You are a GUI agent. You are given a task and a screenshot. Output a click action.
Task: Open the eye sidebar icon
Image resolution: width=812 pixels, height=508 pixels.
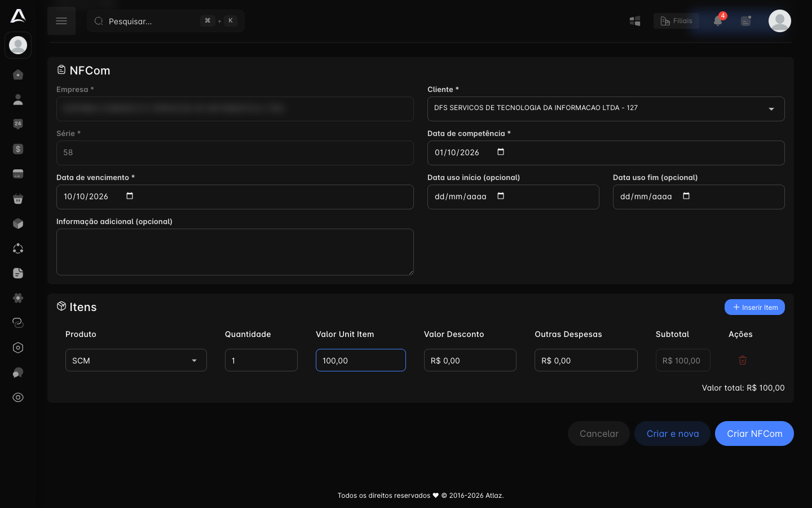pos(18,397)
